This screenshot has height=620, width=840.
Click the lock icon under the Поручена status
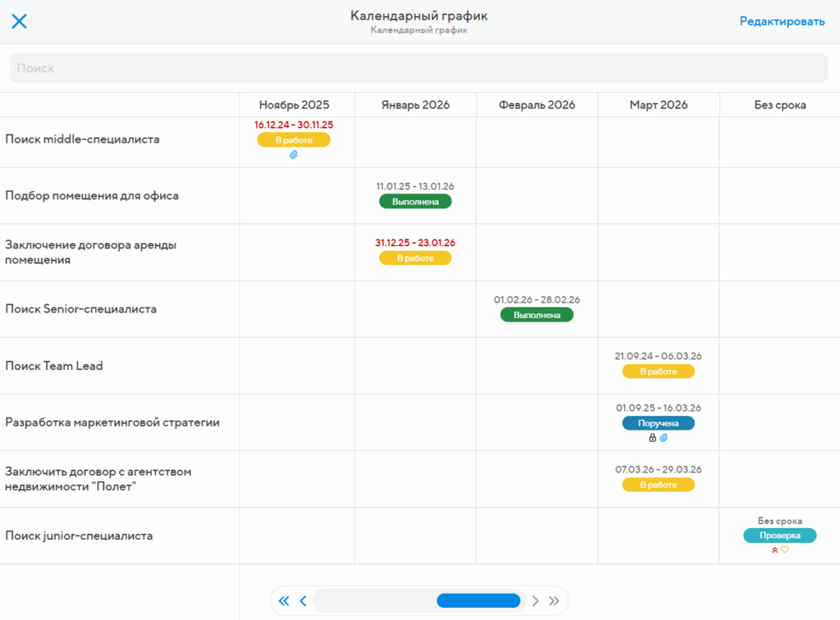tap(652, 438)
